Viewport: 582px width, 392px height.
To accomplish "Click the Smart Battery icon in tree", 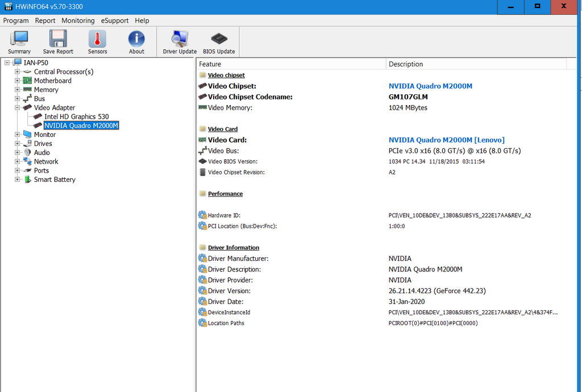I will pyautogui.click(x=27, y=180).
